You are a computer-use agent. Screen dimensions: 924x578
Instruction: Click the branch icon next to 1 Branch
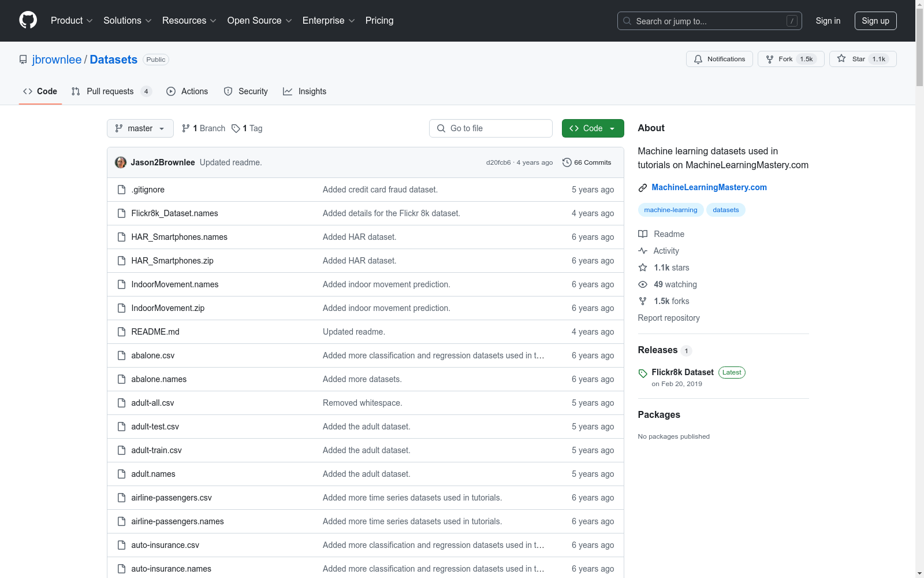coord(186,128)
